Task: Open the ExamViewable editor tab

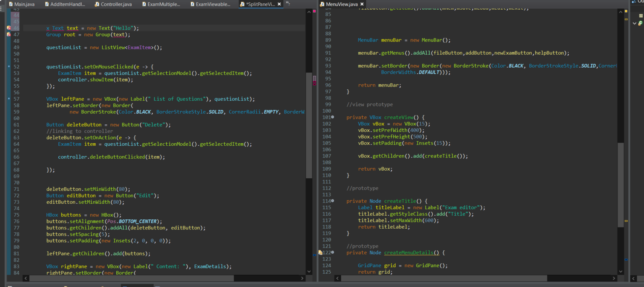Action: click(213, 4)
